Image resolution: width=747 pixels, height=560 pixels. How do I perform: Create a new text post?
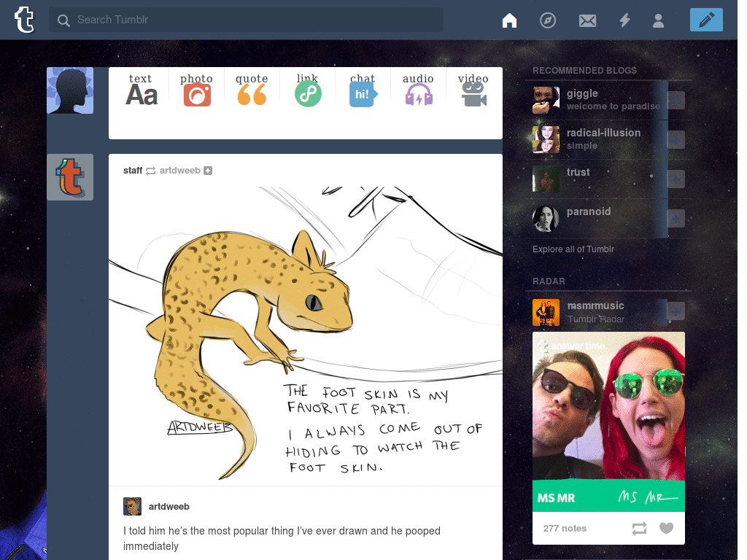coord(141,90)
